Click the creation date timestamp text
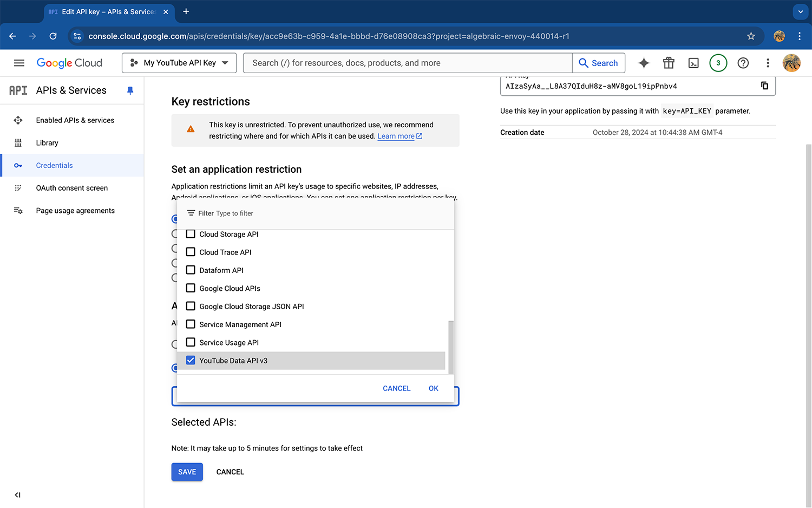The height and width of the screenshot is (508, 812). pos(657,132)
